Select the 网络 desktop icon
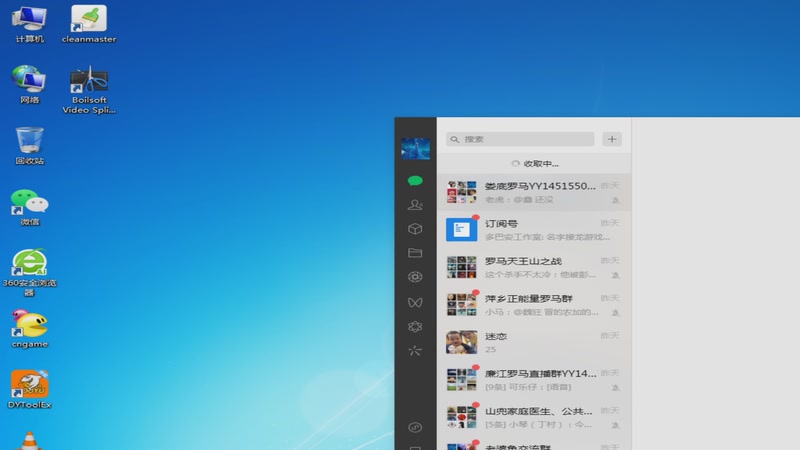 coord(29,85)
